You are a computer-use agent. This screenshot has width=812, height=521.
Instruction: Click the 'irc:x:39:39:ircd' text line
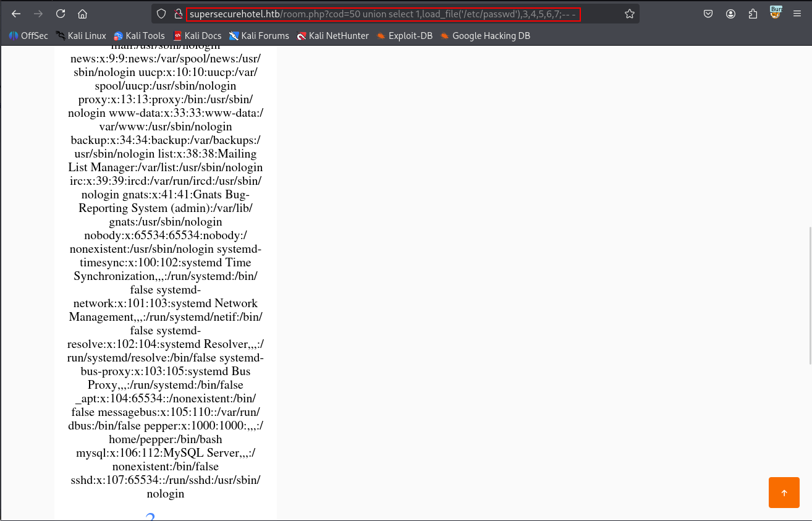coord(166,181)
